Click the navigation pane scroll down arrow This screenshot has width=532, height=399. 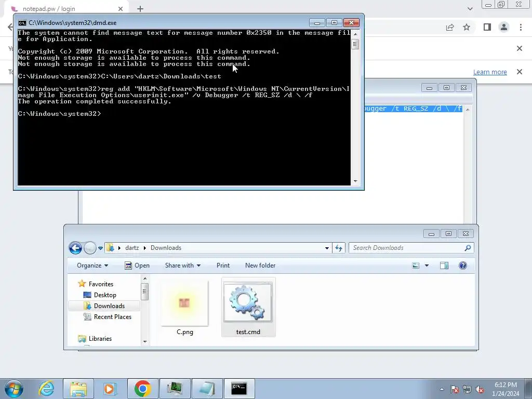tap(145, 342)
